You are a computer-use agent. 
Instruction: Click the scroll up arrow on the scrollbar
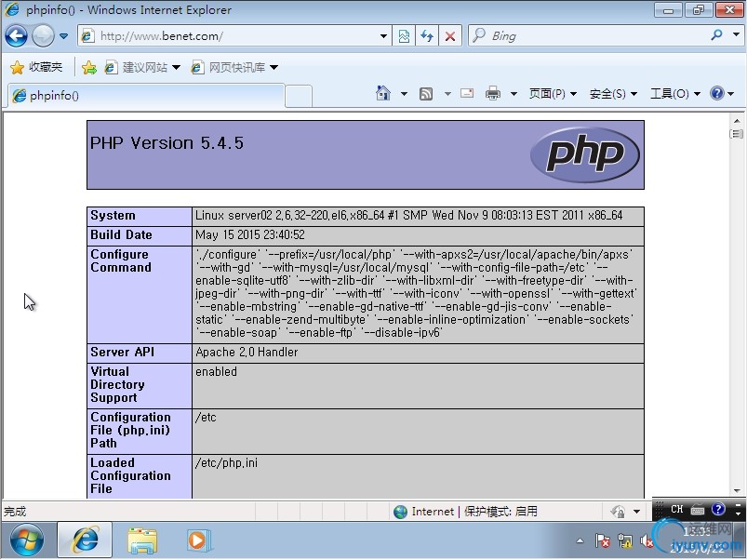(737, 121)
